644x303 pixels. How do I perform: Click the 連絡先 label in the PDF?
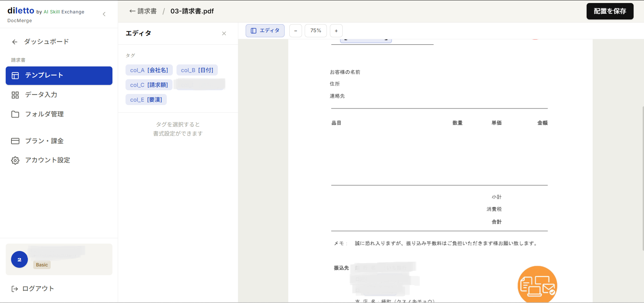tap(337, 96)
